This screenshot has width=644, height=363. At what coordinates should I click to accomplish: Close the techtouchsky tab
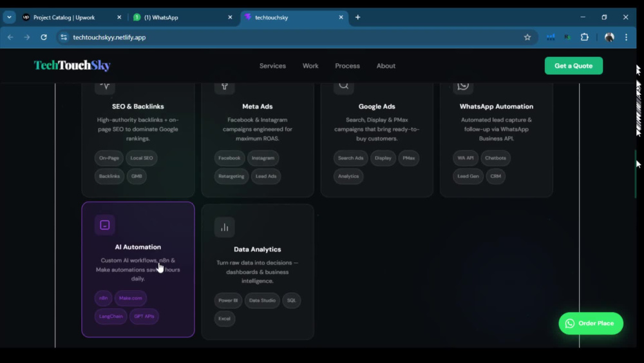(x=341, y=17)
